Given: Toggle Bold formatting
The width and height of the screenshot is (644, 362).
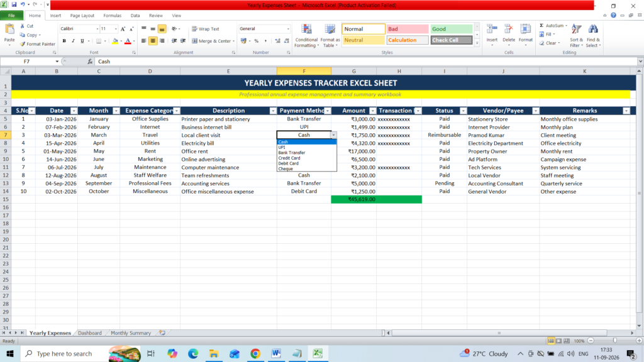Looking at the screenshot, I should 64,41.
